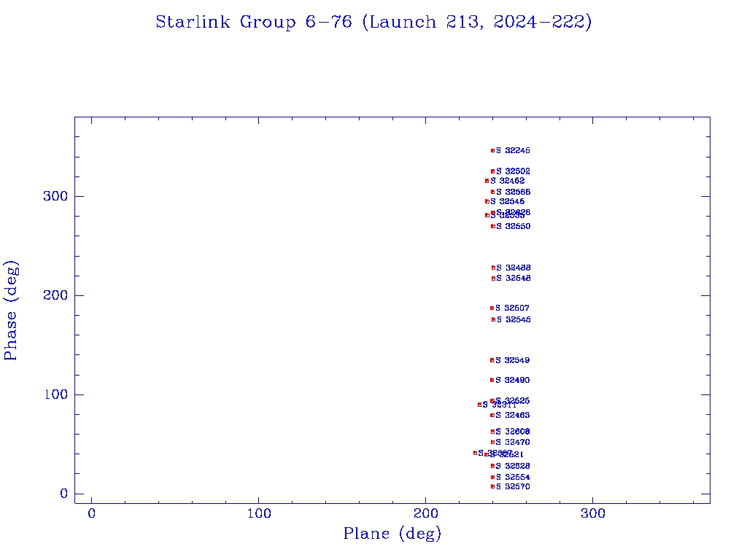Image resolution: width=747 pixels, height=560 pixels.
Task: Select the S 32490 satellite label
Action: [512, 380]
